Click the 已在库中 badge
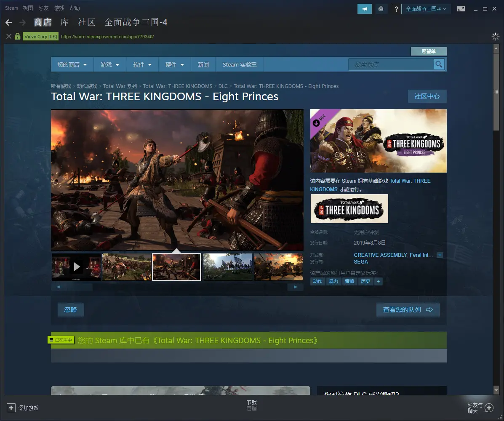This screenshot has height=421, width=504. point(61,340)
